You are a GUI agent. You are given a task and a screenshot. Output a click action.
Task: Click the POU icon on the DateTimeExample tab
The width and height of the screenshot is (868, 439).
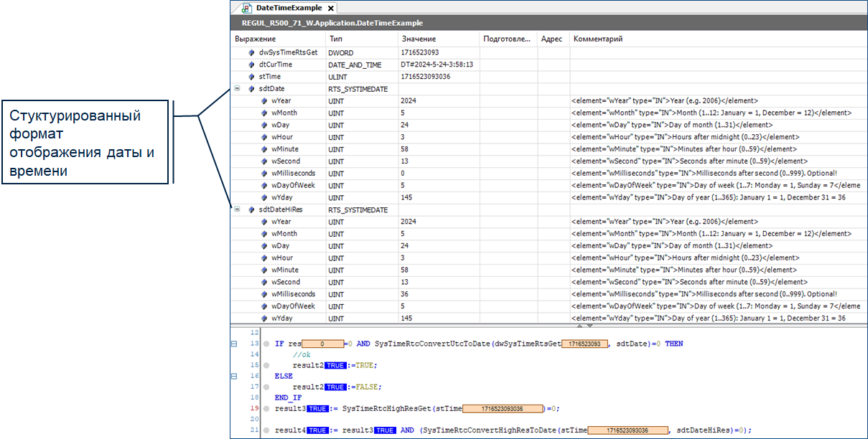(x=247, y=8)
